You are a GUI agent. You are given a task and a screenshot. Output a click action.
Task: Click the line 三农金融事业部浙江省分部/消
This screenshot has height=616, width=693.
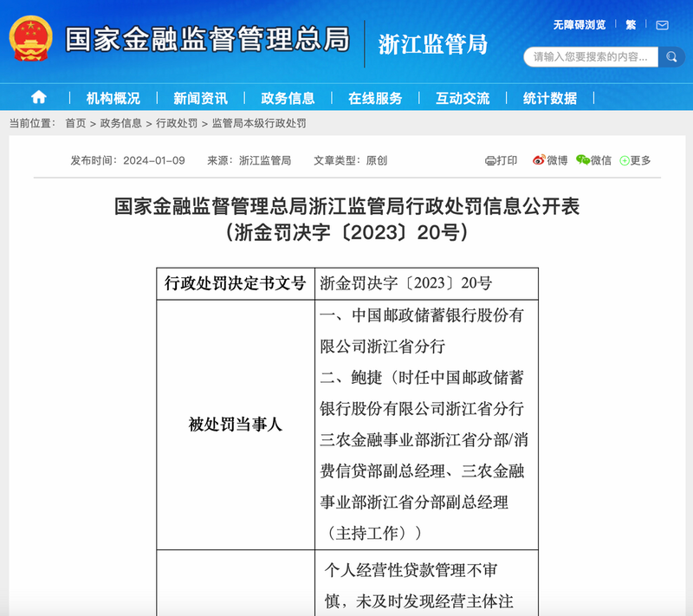pyautogui.click(x=424, y=440)
